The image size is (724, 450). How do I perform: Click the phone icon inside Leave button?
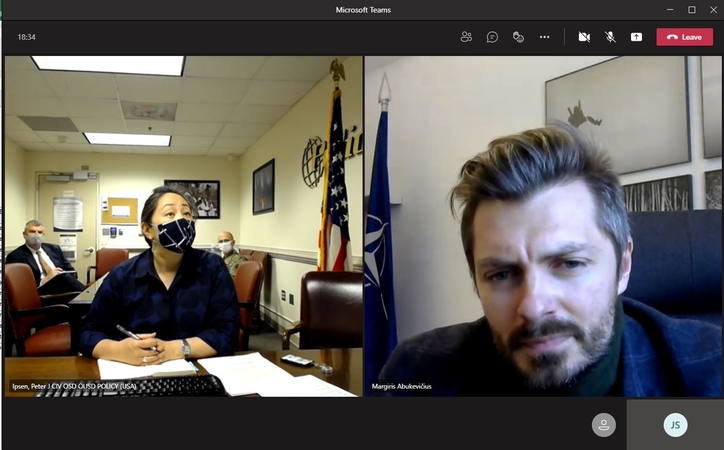(x=672, y=37)
